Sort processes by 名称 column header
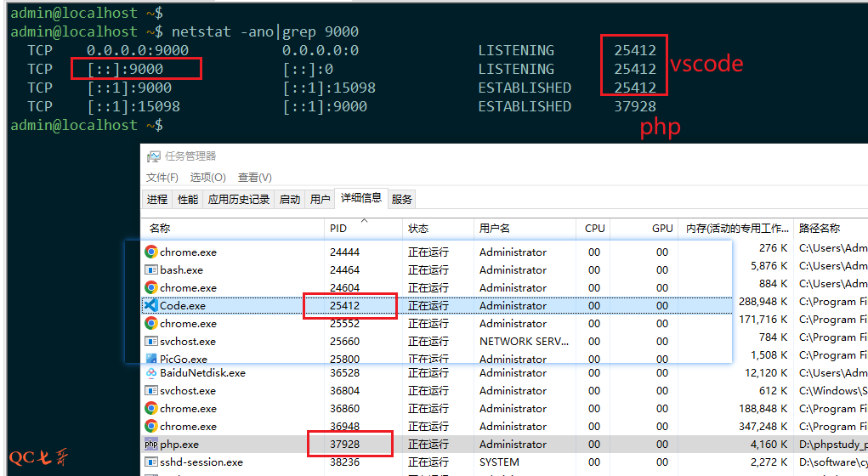 [160, 229]
